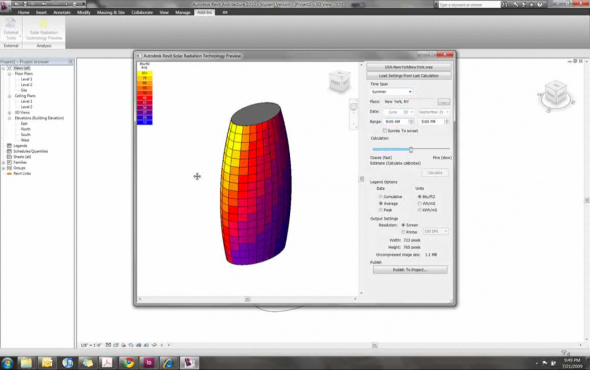Screen dimensions: 590x370
Task: Click the USA-NewYork weather file button
Action: [409, 67]
